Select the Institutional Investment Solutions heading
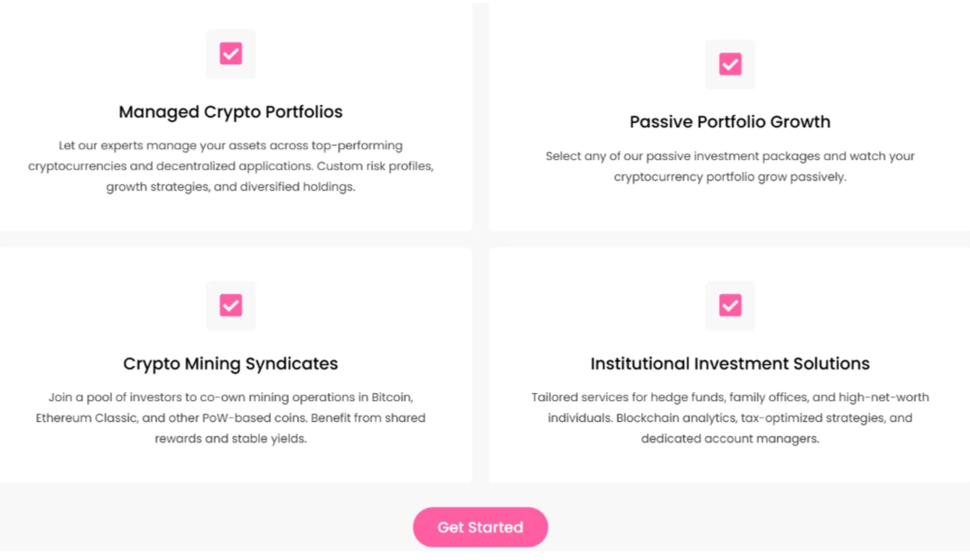The width and height of the screenshot is (970, 560). 730,364
